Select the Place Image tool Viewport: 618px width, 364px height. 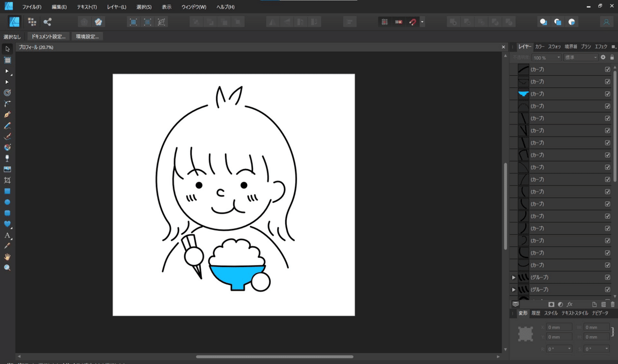tap(7, 169)
